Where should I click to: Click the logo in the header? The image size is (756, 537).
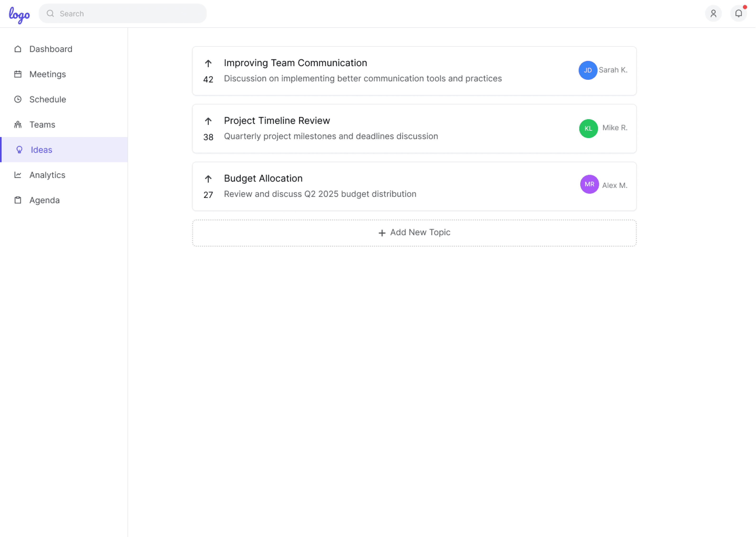coord(19,14)
